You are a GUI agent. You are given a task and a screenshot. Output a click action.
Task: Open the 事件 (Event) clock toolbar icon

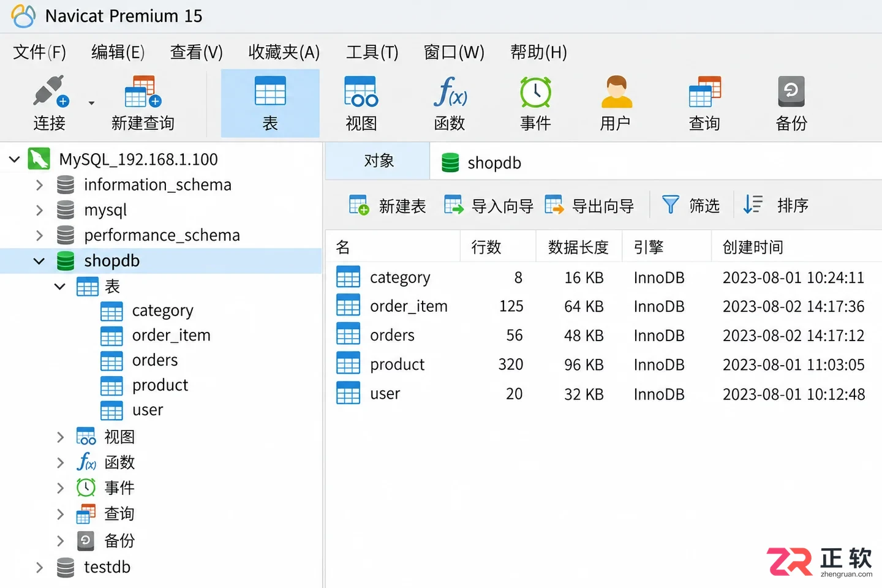point(535,92)
